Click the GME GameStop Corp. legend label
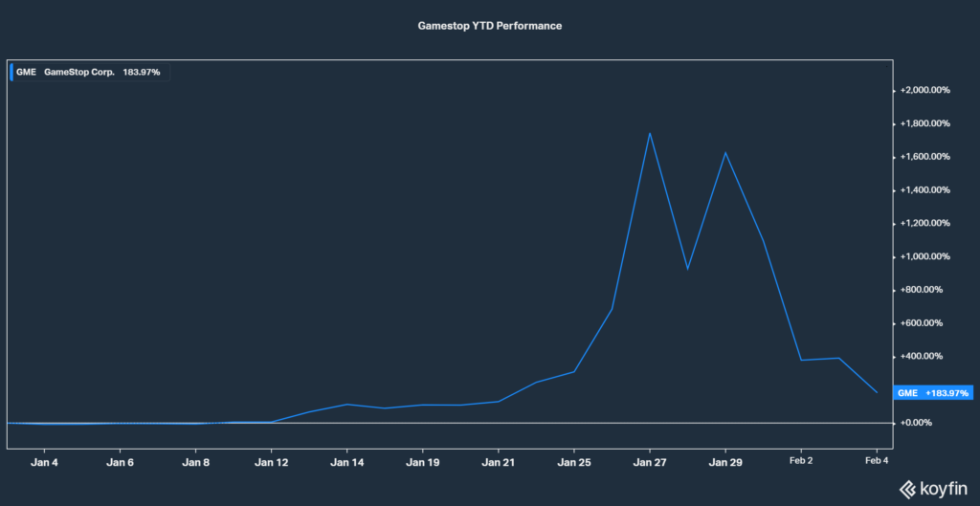The height and width of the screenshot is (506, 980). pos(89,72)
